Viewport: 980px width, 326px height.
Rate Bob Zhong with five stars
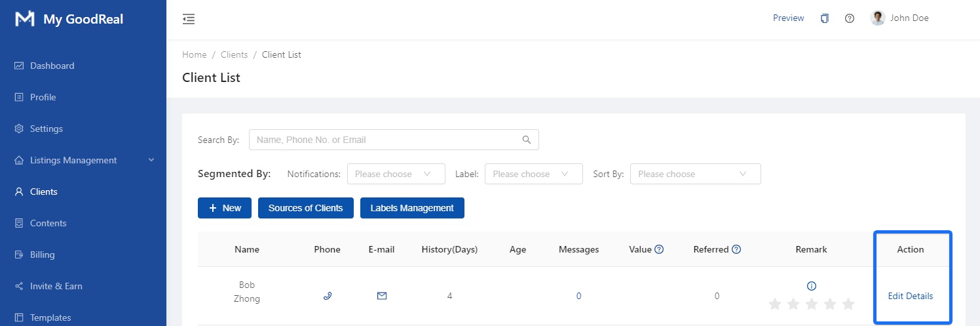click(848, 304)
